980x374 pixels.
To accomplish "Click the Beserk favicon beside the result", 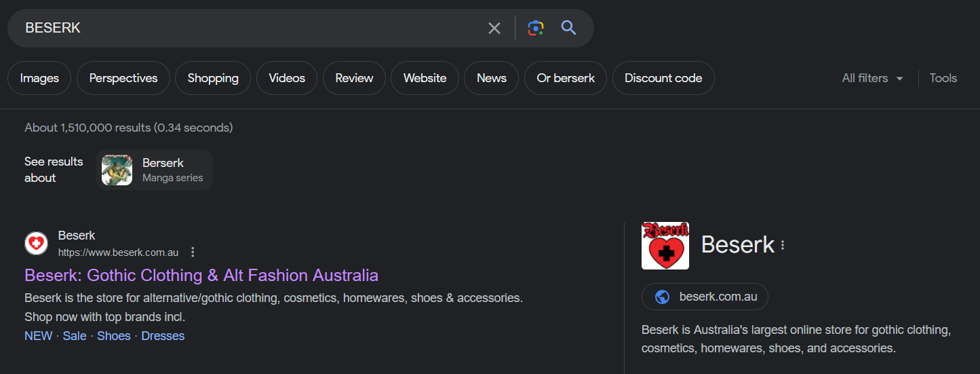I will (x=36, y=243).
